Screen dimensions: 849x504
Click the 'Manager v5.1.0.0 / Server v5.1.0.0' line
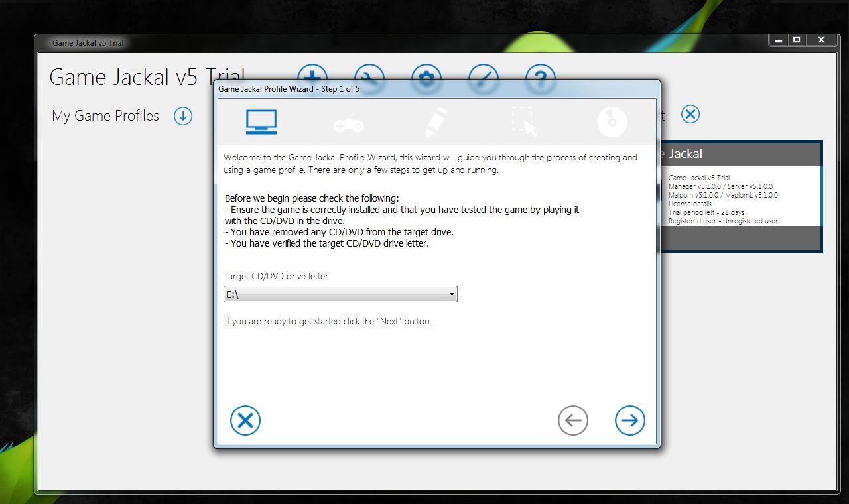[720, 186]
